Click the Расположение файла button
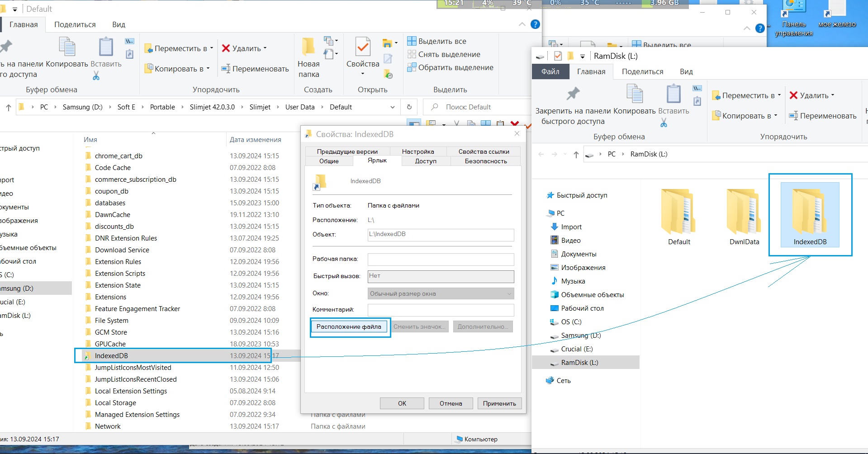The width and height of the screenshot is (868, 454). (x=349, y=326)
